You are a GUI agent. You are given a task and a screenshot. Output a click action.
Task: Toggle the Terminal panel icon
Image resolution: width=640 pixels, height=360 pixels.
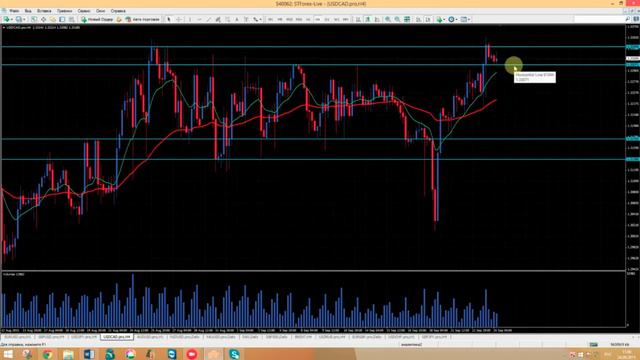[x=62, y=19]
